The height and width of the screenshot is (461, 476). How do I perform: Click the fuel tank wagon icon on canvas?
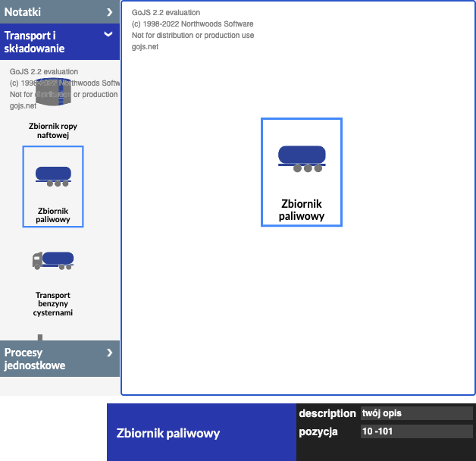(302, 158)
